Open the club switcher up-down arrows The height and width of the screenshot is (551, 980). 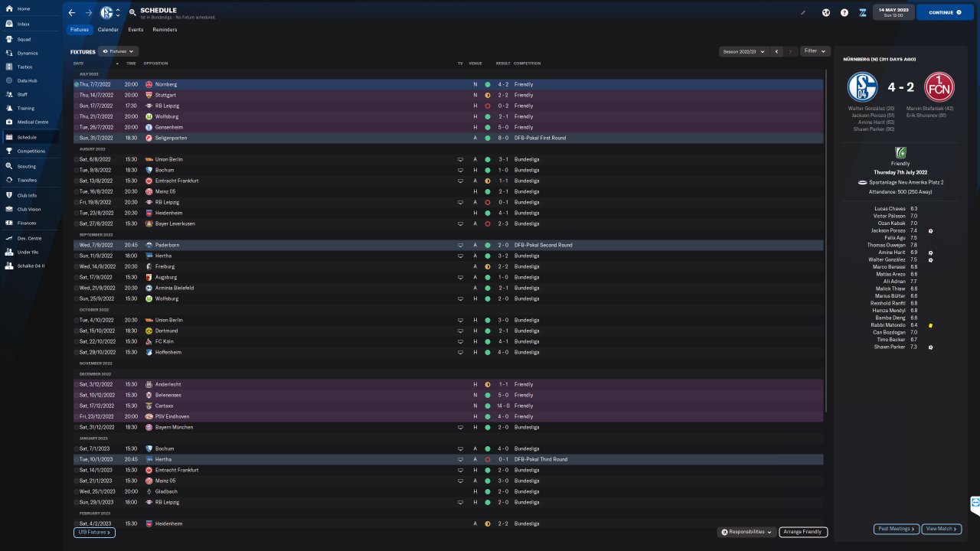(117, 13)
